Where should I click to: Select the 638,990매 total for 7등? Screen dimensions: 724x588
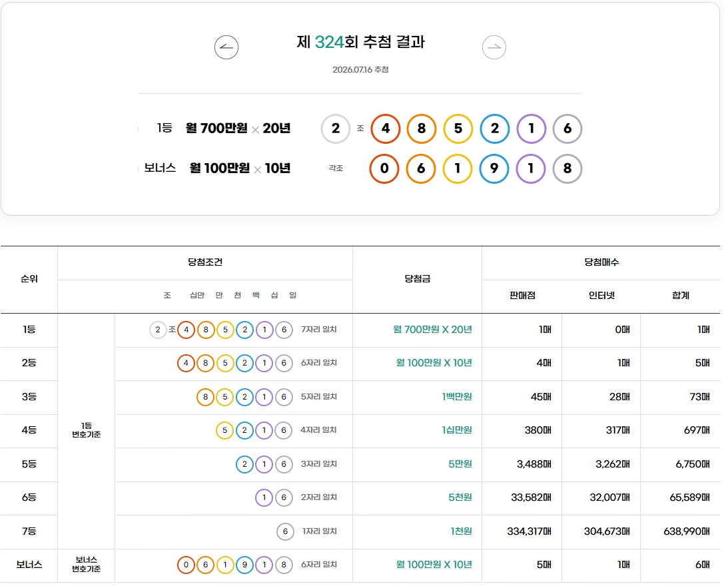click(687, 531)
